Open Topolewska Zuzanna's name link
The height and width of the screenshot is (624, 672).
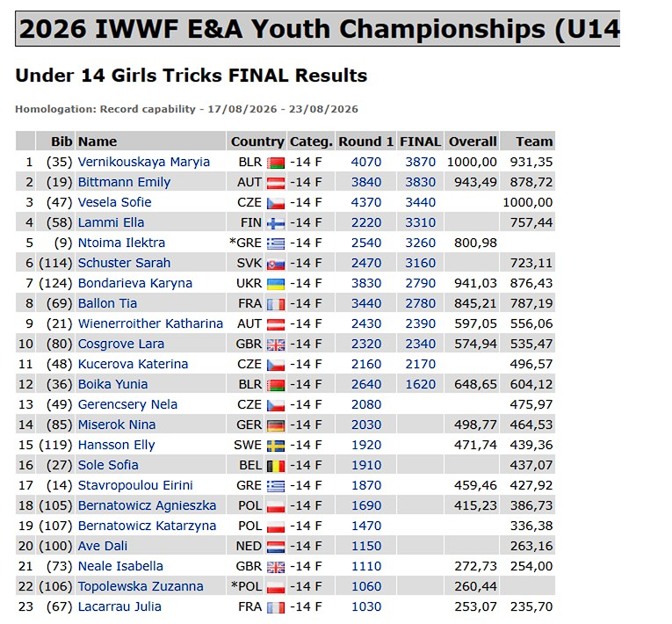pos(141,586)
